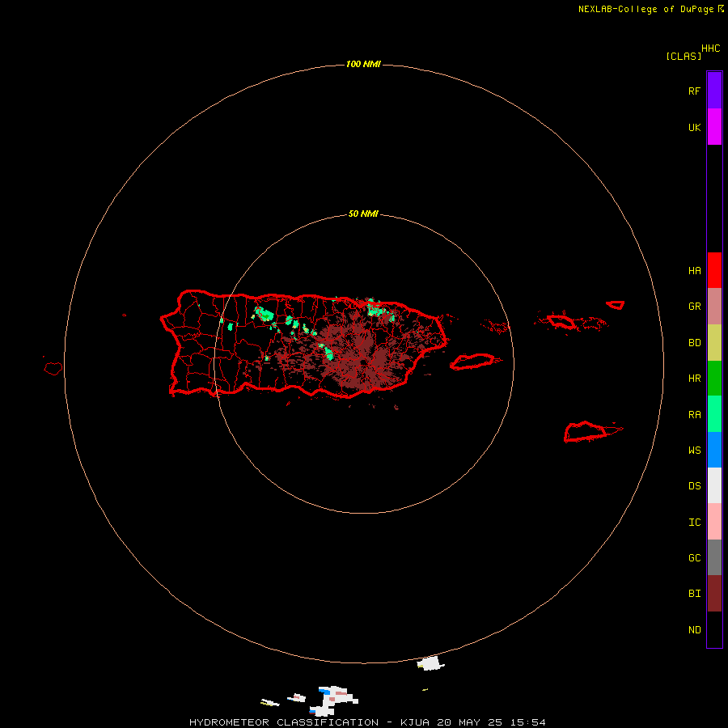Click the 50 NMI range ring label
The image size is (728, 728).
(363, 214)
